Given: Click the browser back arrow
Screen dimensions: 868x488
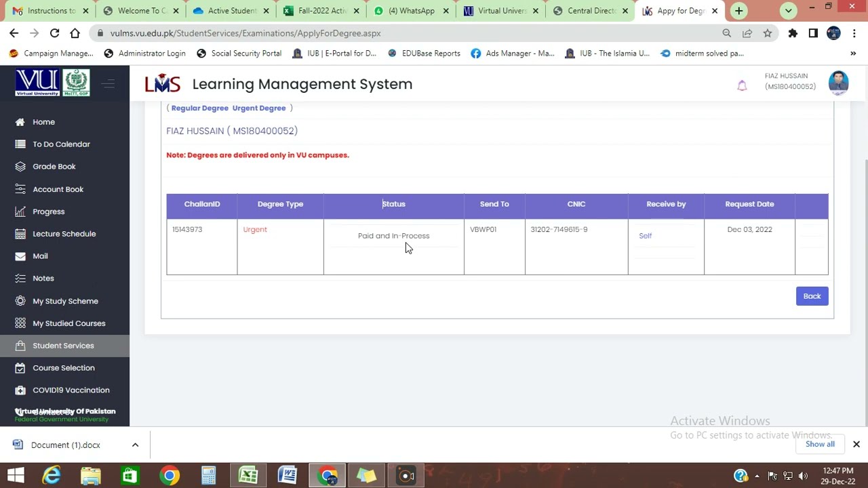Looking at the screenshot, I should pos(14,33).
